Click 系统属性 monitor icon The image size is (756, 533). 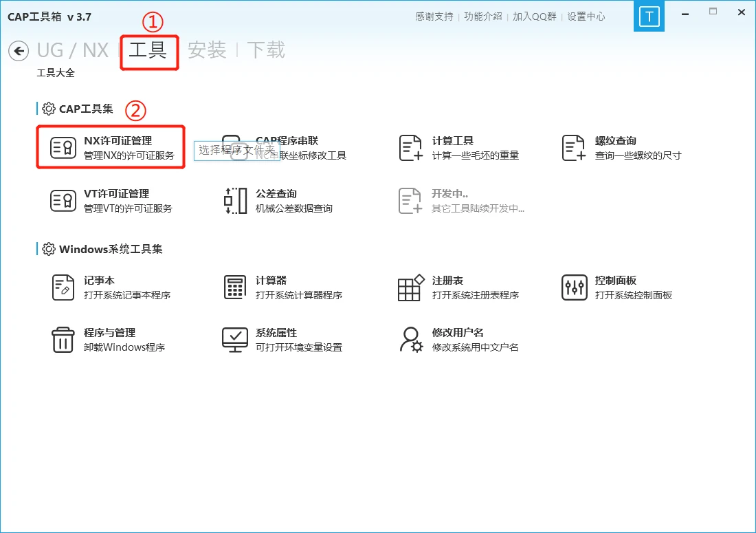pyautogui.click(x=235, y=340)
